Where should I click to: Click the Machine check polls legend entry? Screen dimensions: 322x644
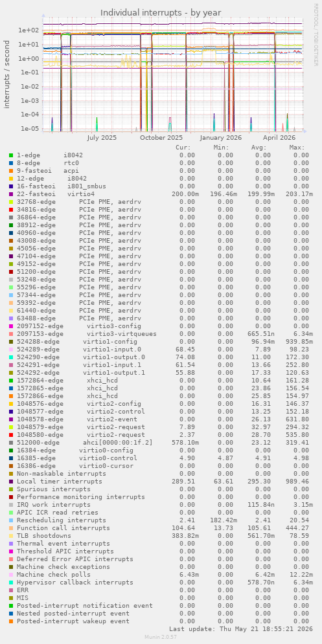click(x=52, y=575)
